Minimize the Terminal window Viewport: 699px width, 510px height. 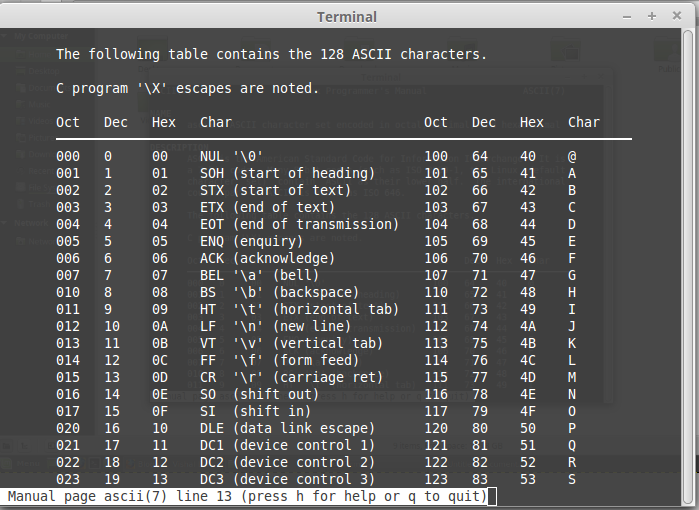[x=627, y=16]
